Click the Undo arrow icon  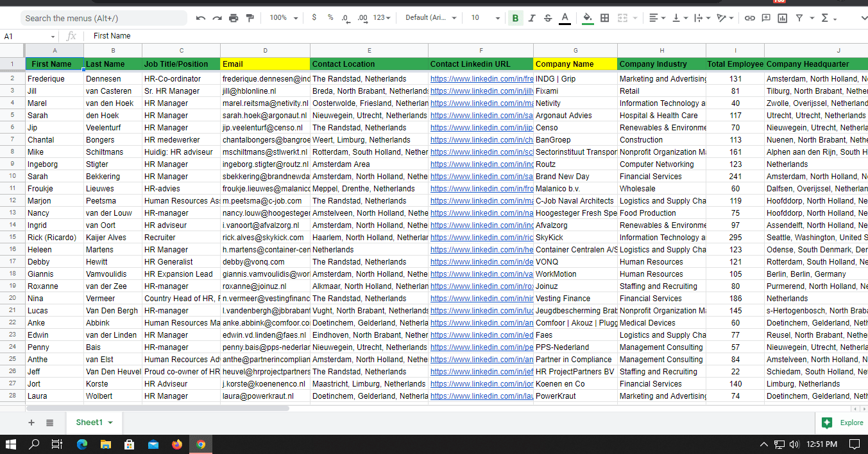pos(201,18)
